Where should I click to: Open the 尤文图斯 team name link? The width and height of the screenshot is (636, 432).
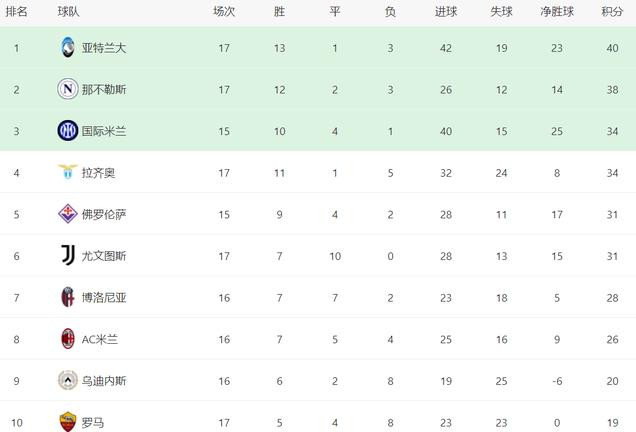point(104,256)
